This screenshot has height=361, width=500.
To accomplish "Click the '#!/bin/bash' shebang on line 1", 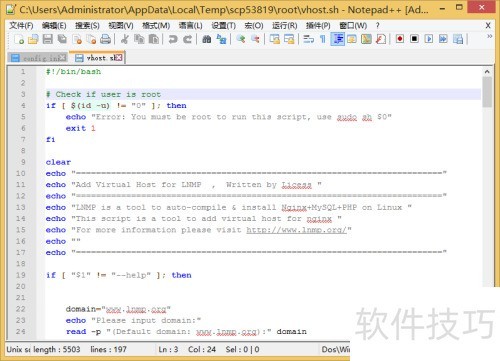I will (73, 72).
